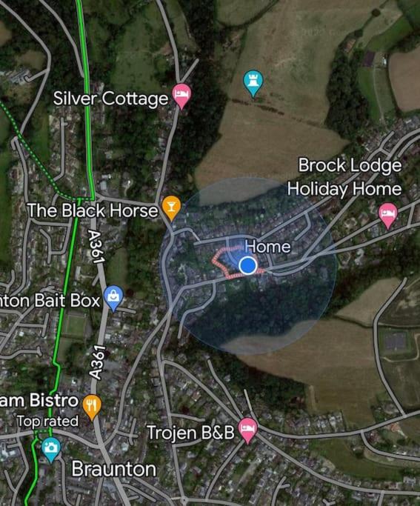Tap the Silver Cottage lodging pin

click(x=182, y=95)
